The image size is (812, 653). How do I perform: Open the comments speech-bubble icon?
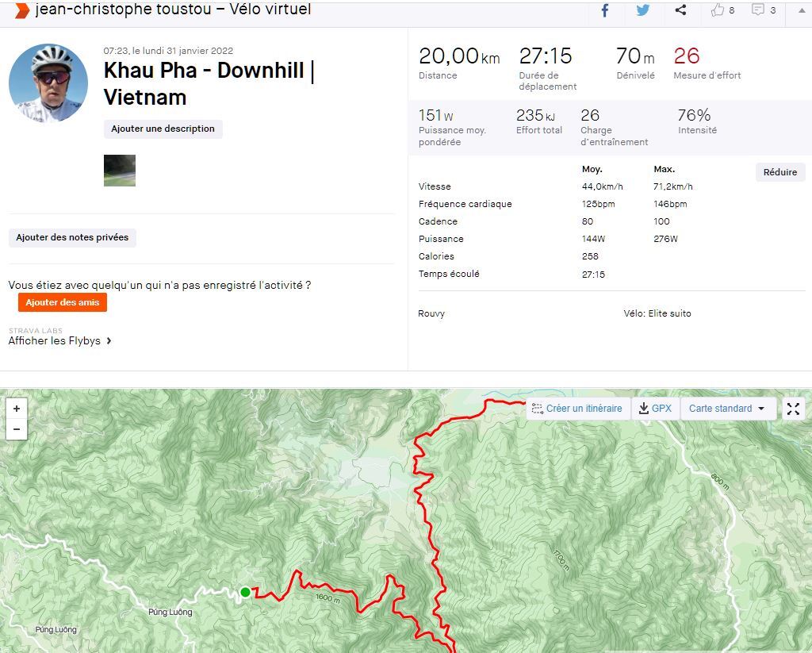pos(759,10)
